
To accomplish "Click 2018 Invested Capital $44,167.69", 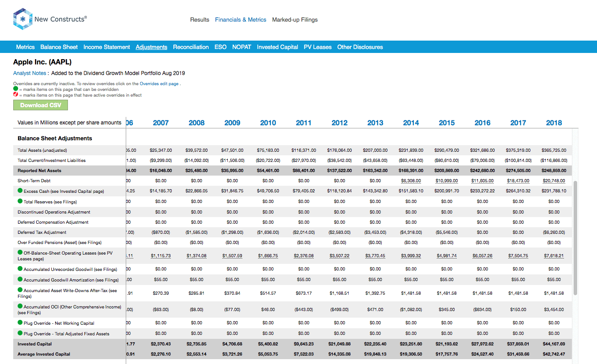I will pyautogui.click(x=554, y=344).
